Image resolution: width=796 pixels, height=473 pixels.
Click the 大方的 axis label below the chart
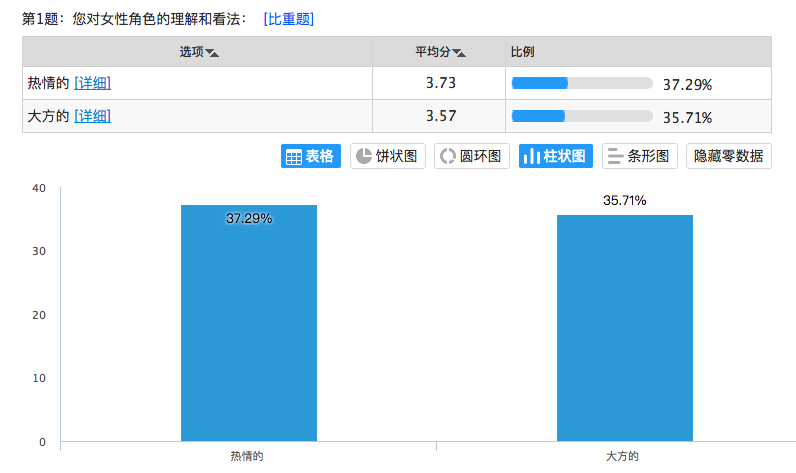coord(622,456)
